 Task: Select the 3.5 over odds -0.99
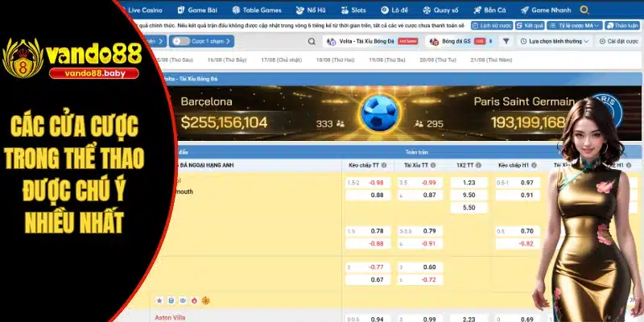click(420, 183)
